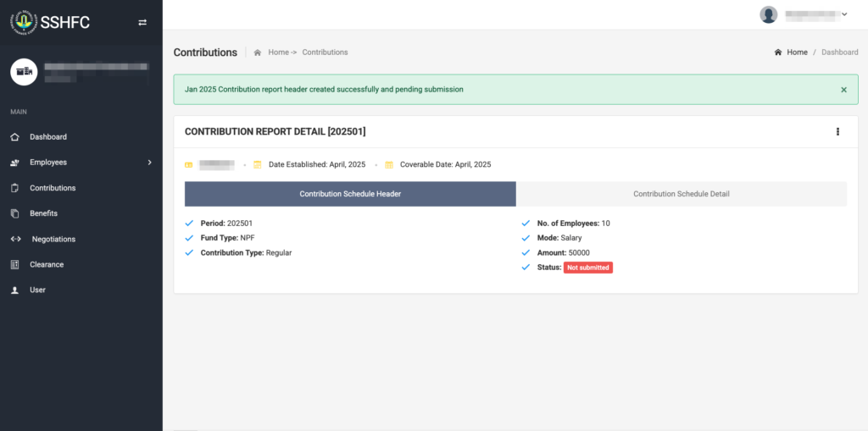Viewport: 868px width, 431px height.
Task: Click the Home link next to Contributions title
Action: 278,52
